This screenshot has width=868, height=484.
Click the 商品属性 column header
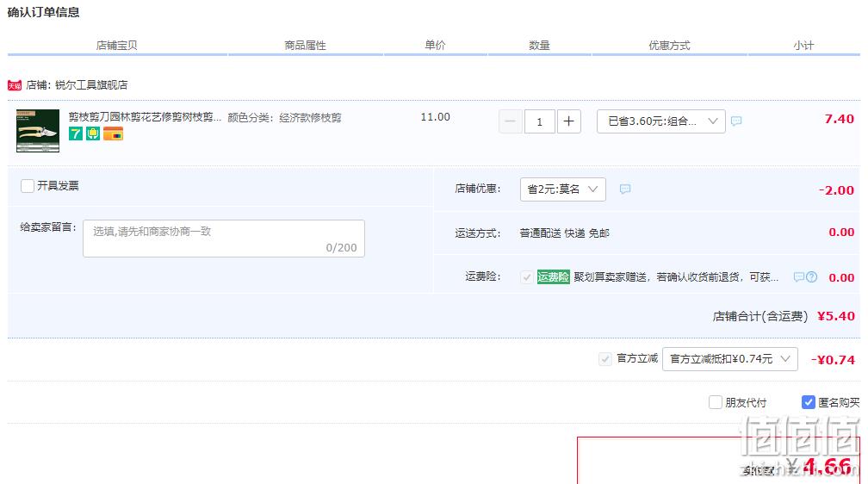pyautogui.click(x=305, y=46)
